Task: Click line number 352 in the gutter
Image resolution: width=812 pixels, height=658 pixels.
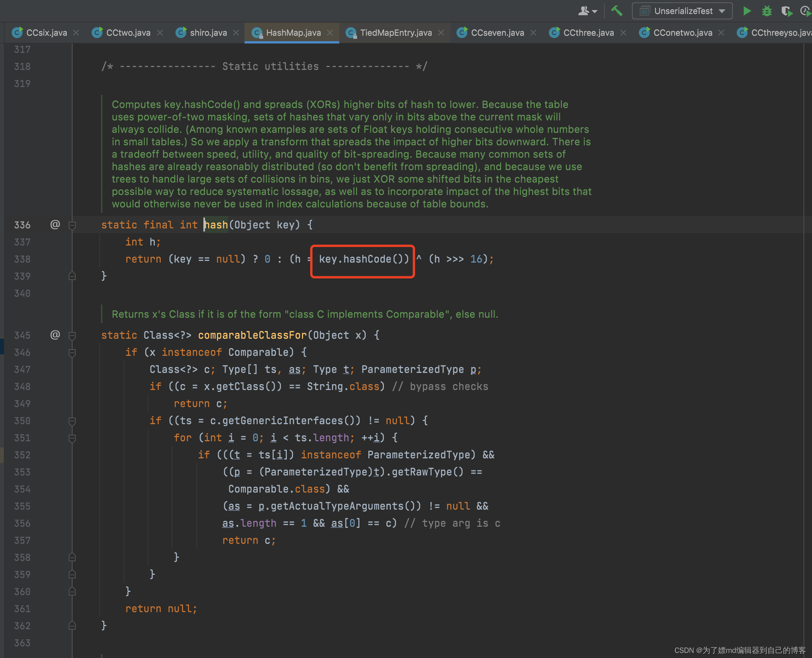Action: coord(22,455)
